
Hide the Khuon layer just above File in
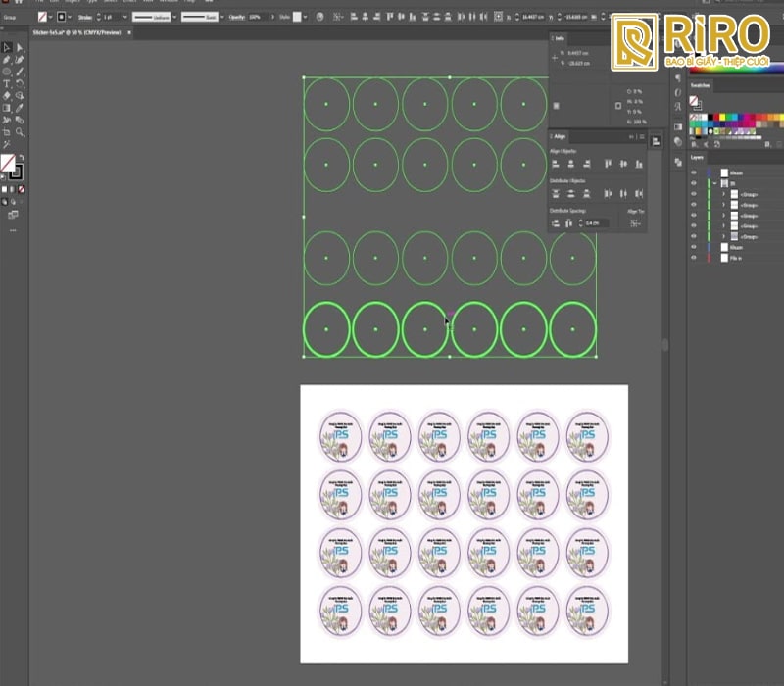click(694, 247)
